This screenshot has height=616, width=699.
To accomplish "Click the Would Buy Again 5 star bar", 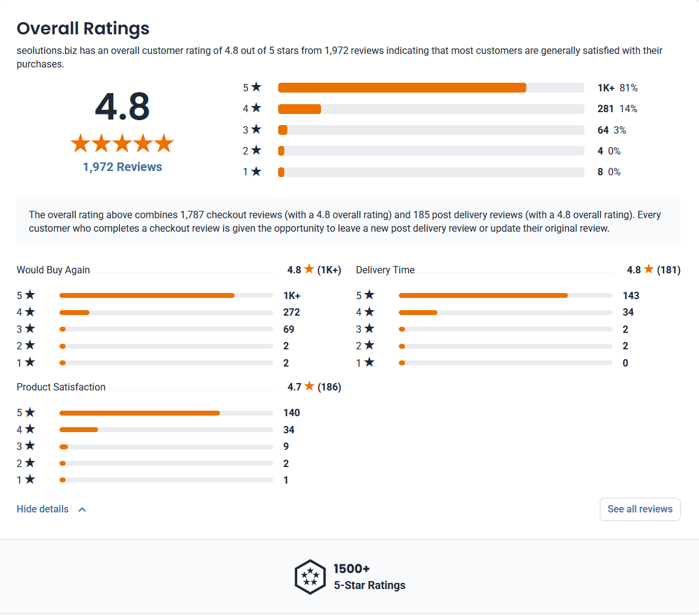I will pyautogui.click(x=166, y=295).
